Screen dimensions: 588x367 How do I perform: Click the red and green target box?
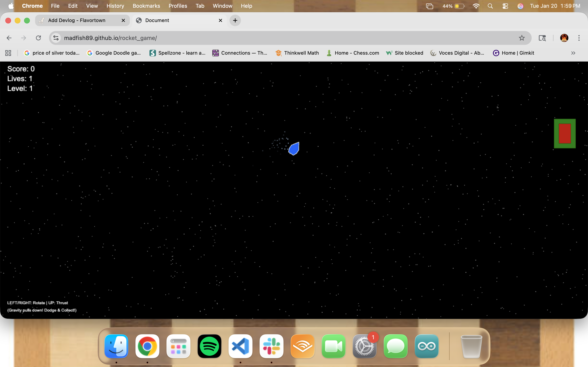coord(565,134)
